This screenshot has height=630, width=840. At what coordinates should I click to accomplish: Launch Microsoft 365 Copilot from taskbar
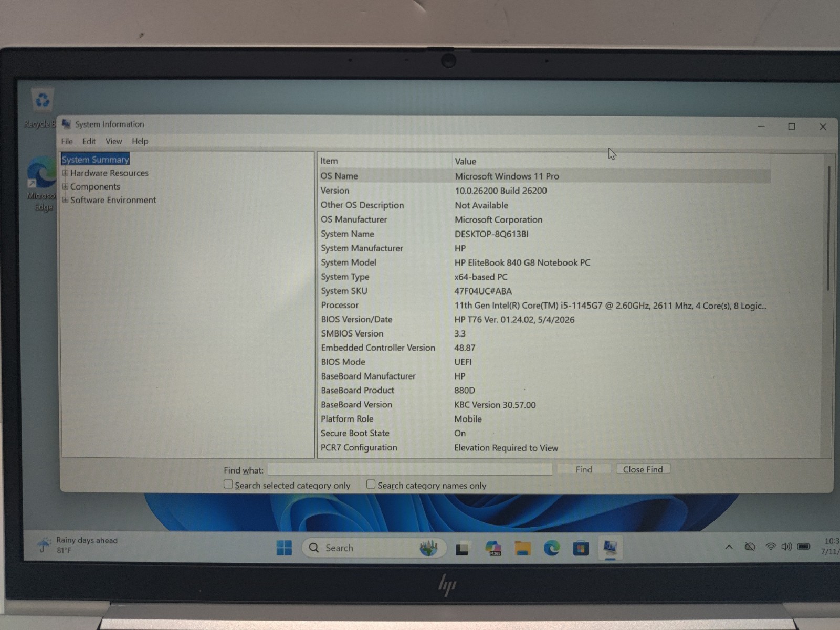pos(493,549)
